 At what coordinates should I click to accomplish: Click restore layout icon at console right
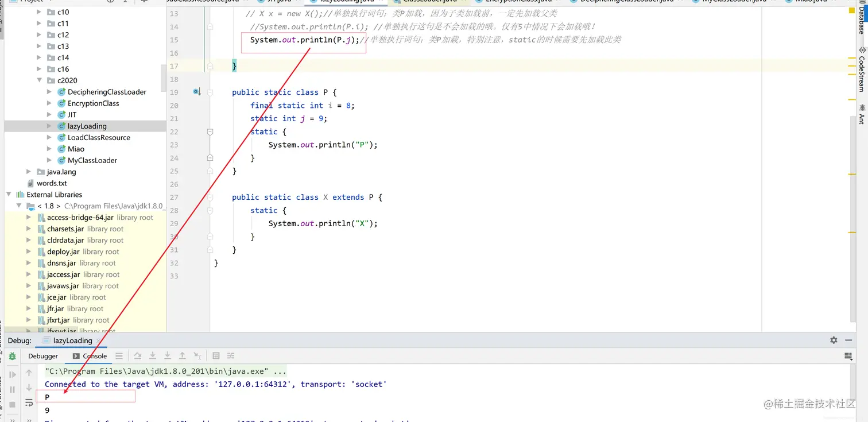pos(848,356)
